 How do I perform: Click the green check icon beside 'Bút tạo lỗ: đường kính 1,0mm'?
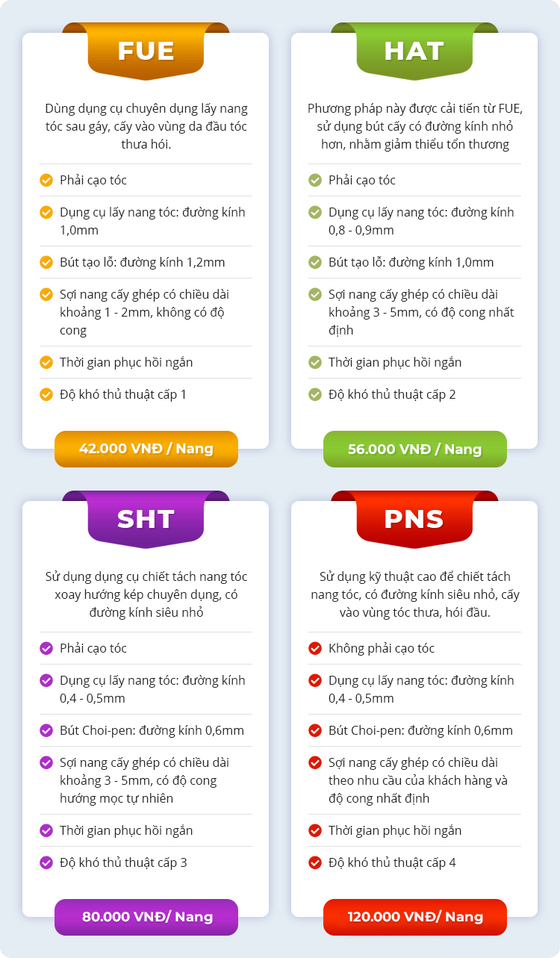coord(315,262)
